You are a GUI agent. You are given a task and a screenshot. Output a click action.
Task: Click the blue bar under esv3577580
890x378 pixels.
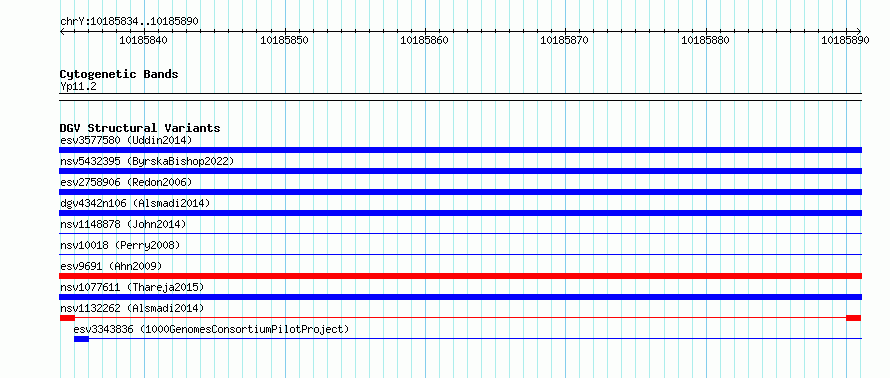(460, 150)
